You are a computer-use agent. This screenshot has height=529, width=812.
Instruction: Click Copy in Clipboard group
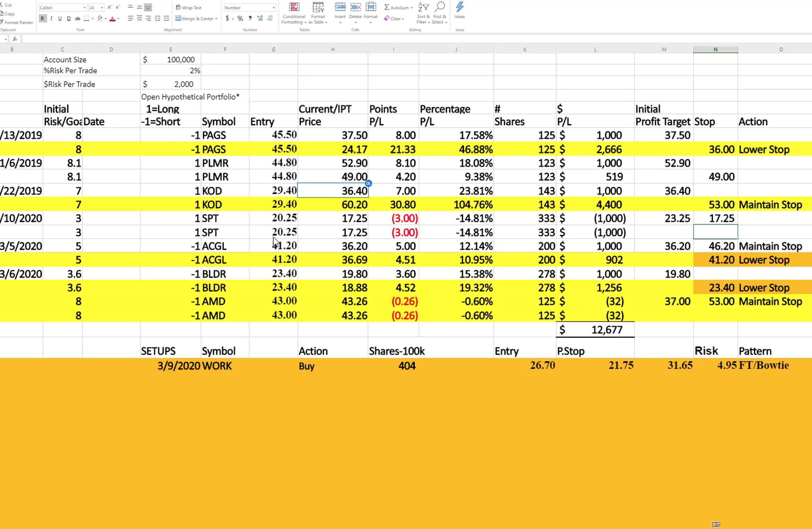tap(8, 14)
